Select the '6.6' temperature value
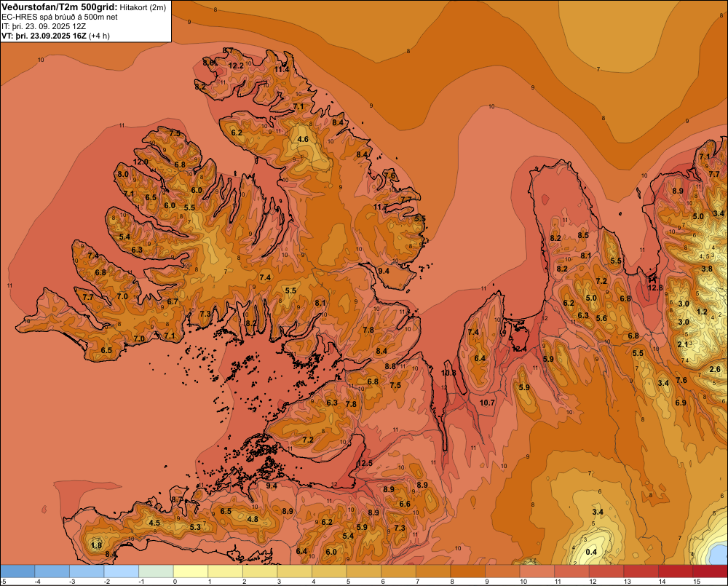This screenshot has height=586, width=728. 405,504
